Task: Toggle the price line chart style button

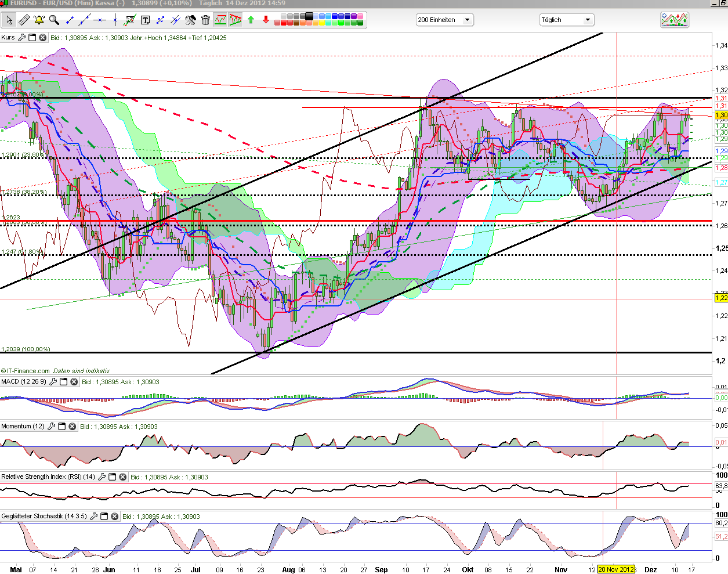Action: point(220,20)
